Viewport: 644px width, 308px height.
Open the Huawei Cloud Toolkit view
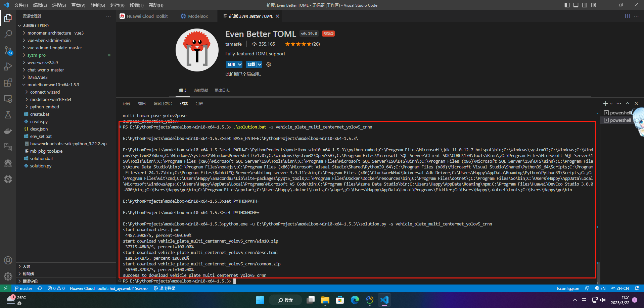(x=8, y=163)
